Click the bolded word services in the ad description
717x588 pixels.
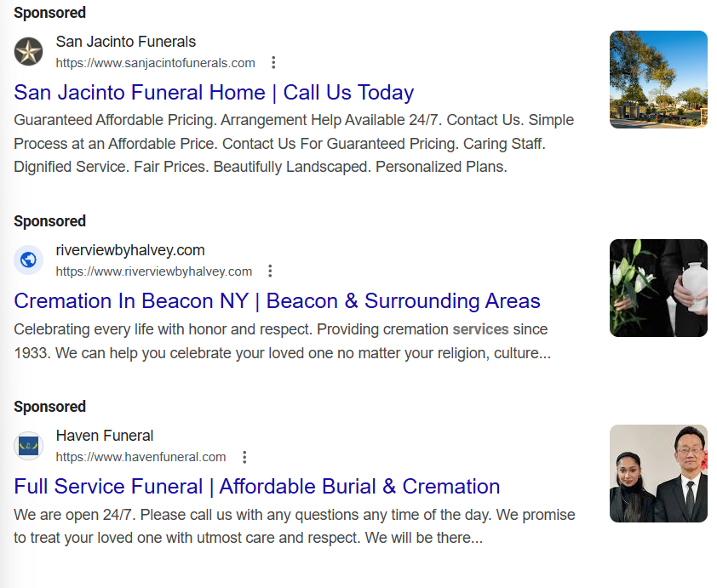coord(480,328)
